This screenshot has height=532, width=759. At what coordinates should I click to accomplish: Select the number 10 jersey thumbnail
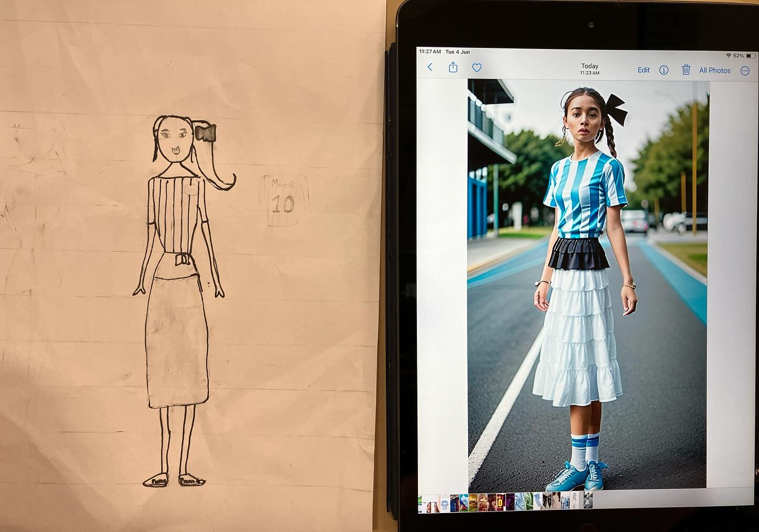click(x=501, y=503)
